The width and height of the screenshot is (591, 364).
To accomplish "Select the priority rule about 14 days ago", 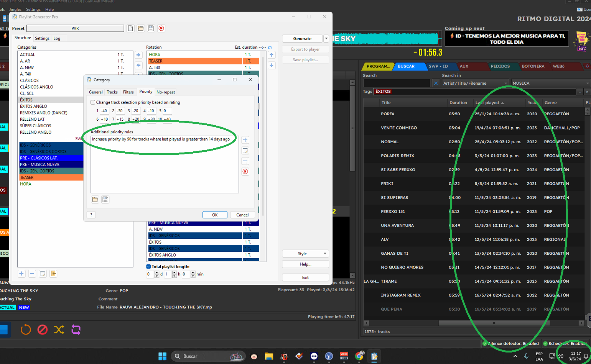I will [161, 139].
